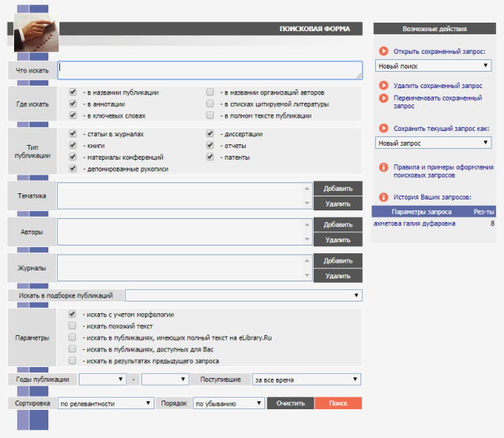Expand the 'по релевантности' sorting dropdown
This screenshot has height=438, width=504.
click(x=105, y=404)
